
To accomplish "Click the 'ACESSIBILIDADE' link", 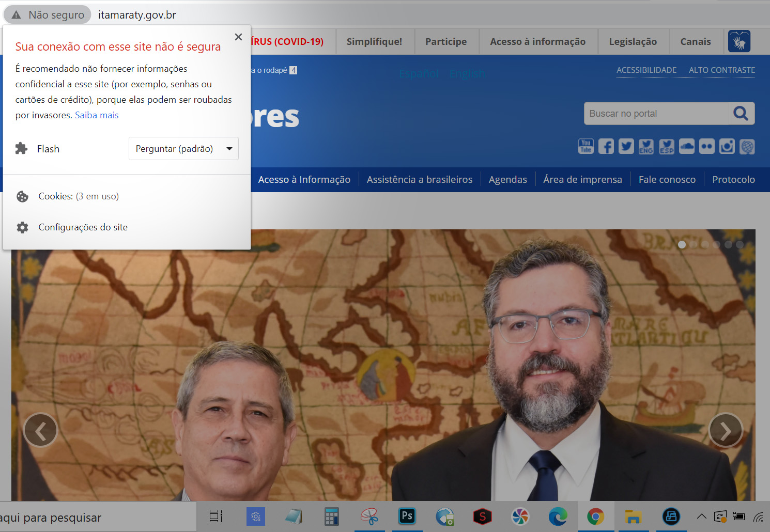I will 646,70.
